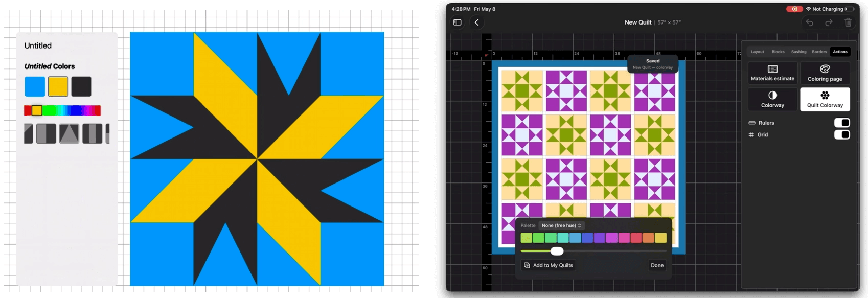868x298 pixels.
Task: Choose the triangle block pattern thumbnail
Action: (69, 133)
